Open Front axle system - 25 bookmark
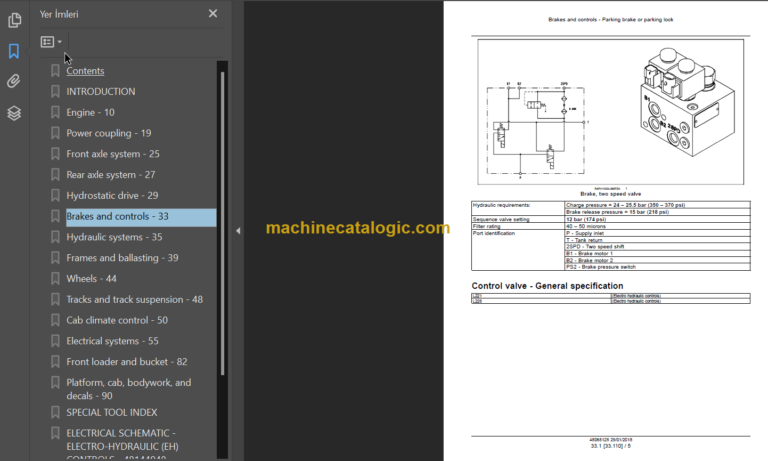Image resolution: width=768 pixels, height=461 pixels. (x=113, y=154)
